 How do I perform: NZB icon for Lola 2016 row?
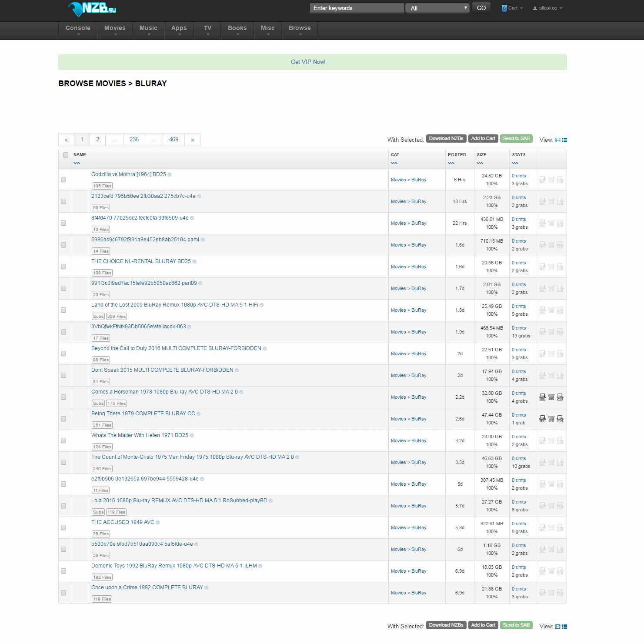tap(543, 506)
